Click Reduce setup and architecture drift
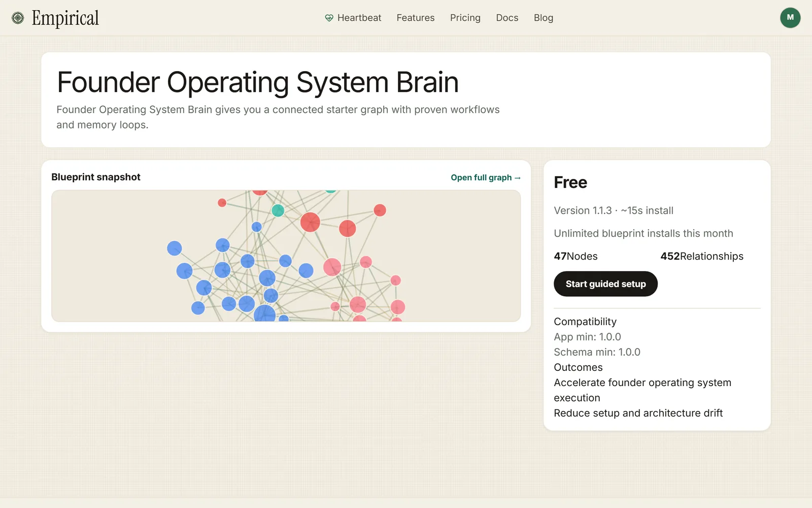812x508 pixels. 638,413
